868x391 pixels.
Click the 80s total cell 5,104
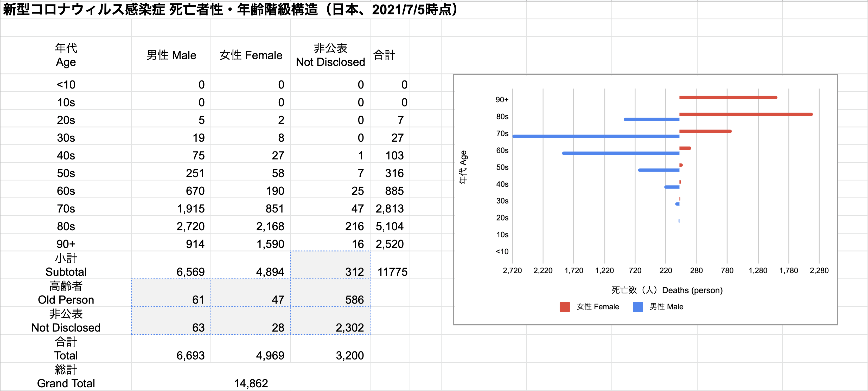(390, 226)
